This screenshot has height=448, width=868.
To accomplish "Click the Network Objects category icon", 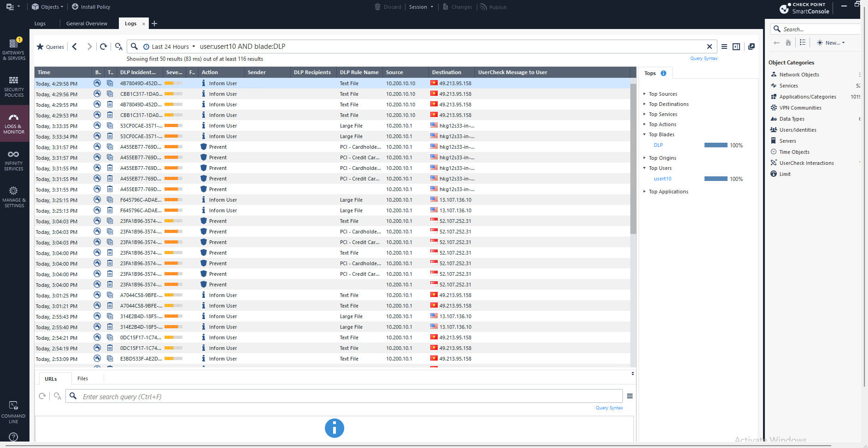I will [774, 74].
